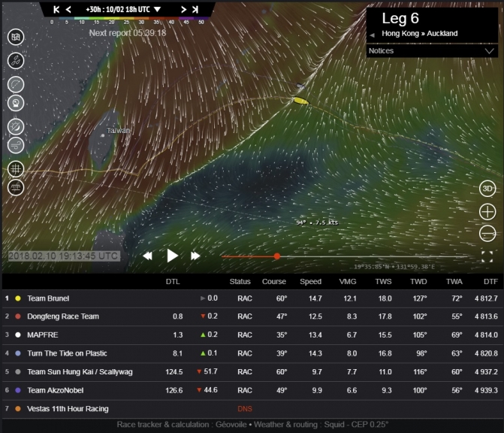This screenshot has height=433, width=504.
Task: Click Vestas orange color dot
Action: point(18,409)
